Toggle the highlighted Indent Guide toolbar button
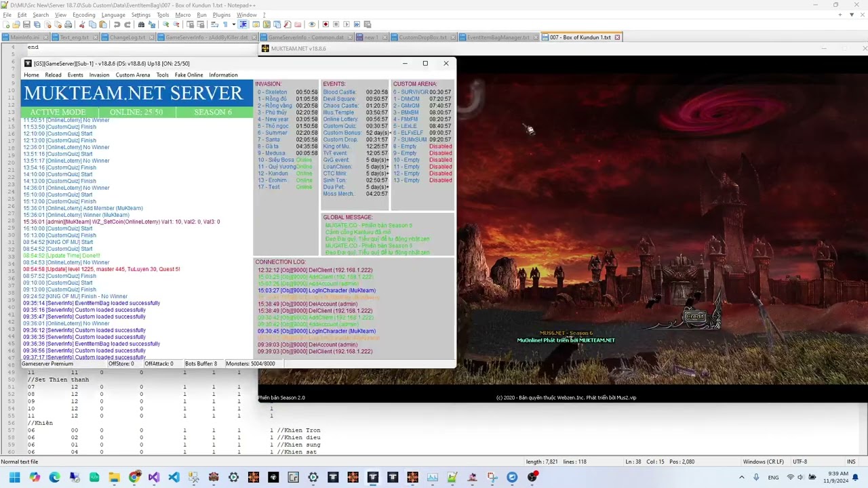868x488 pixels. (x=243, y=24)
